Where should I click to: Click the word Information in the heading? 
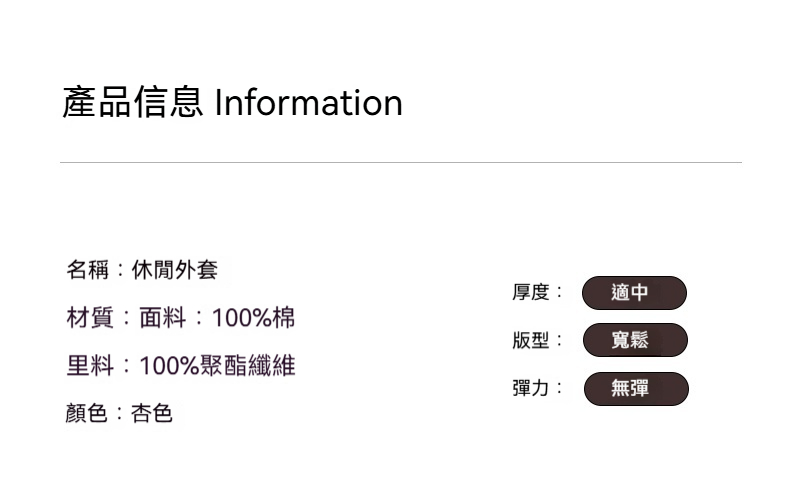309,103
